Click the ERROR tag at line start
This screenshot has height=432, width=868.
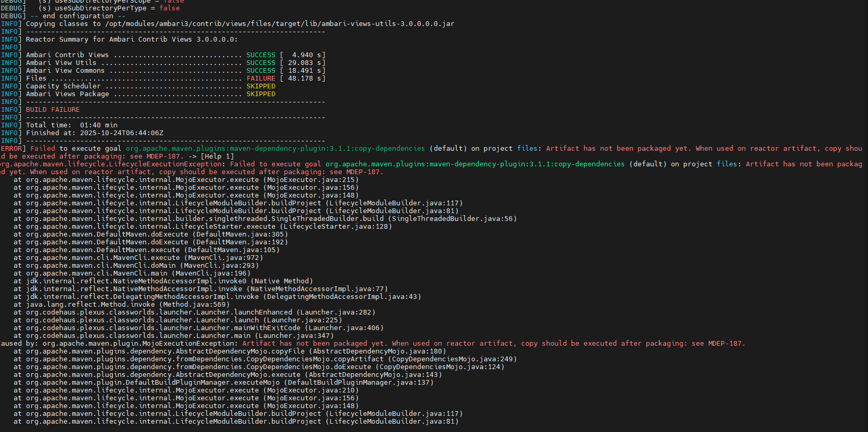[11, 149]
